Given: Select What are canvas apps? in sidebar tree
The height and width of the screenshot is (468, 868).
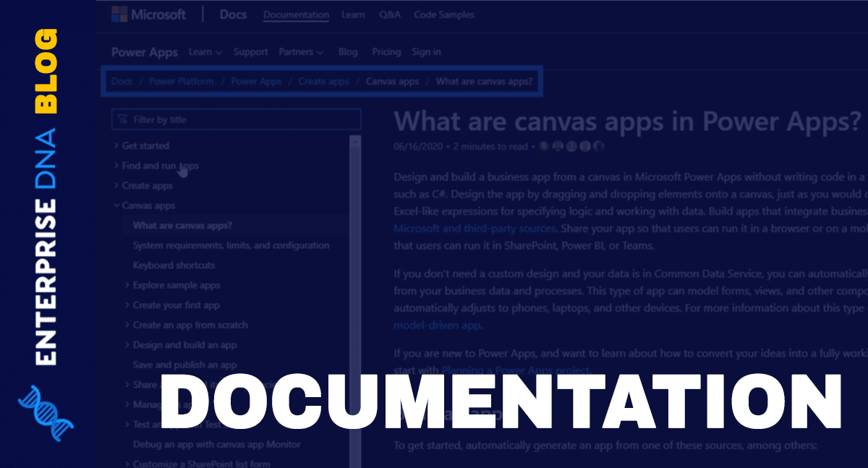Looking at the screenshot, I should pyautogui.click(x=182, y=226).
